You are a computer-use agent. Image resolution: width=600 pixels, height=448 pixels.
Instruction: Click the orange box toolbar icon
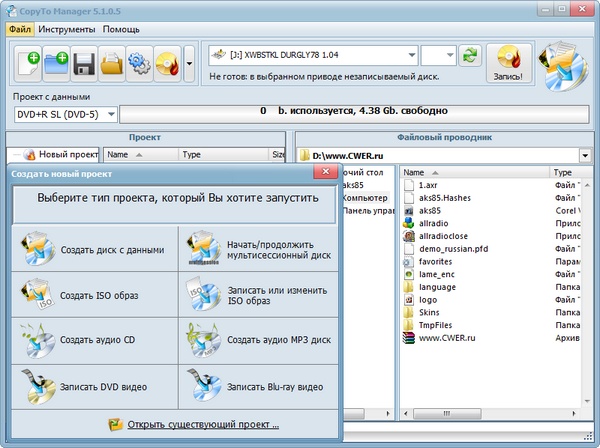[112, 64]
